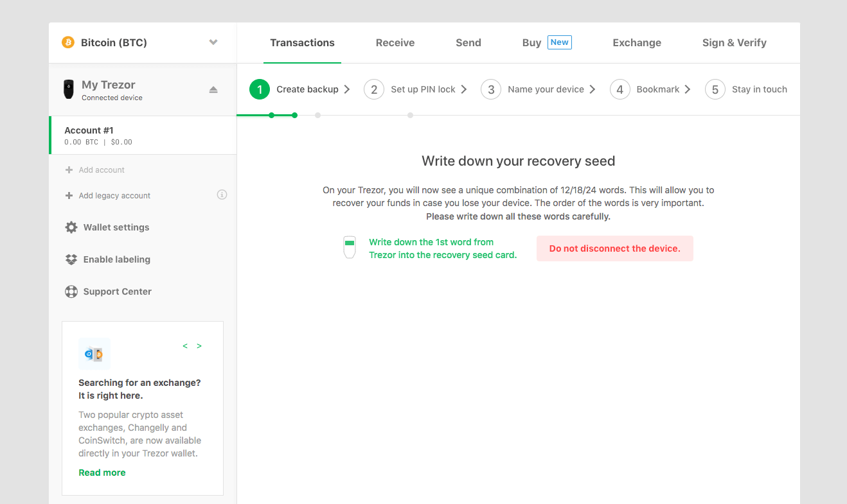Open the Bitcoin (BTC) coin dropdown chevron
The image size is (847, 504).
(x=213, y=42)
